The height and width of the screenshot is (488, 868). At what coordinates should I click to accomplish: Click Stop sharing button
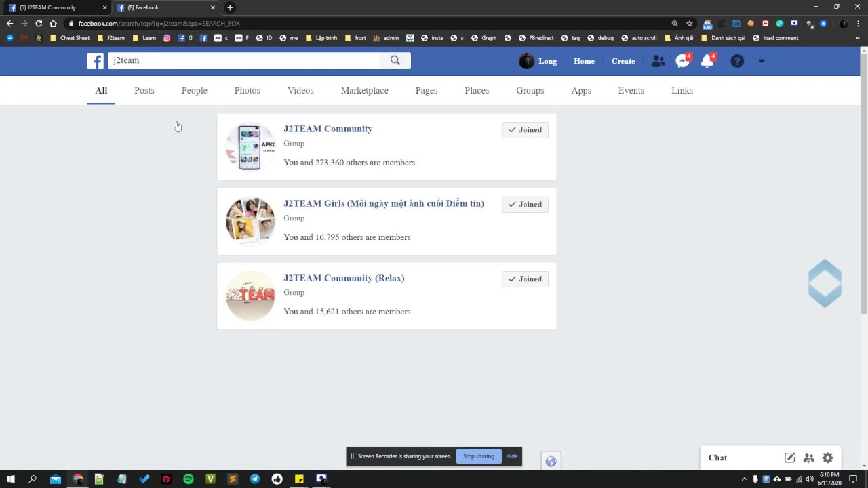479,456
